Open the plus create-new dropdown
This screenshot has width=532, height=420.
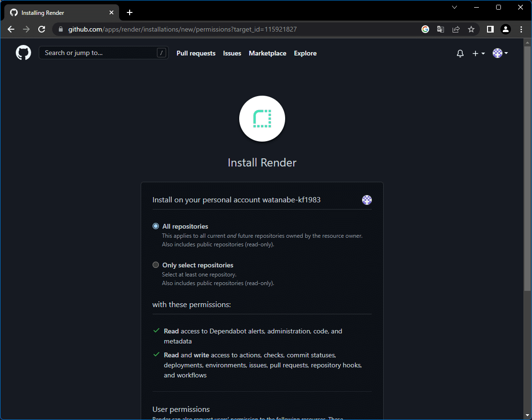pyautogui.click(x=478, y=53)
